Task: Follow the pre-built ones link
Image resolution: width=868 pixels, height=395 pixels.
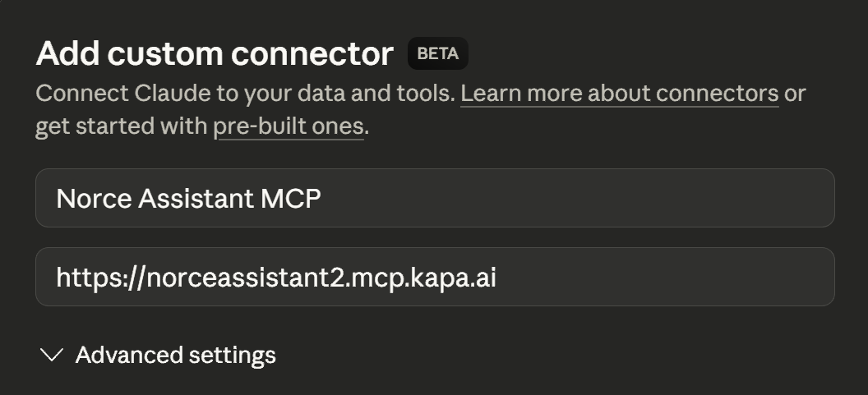Action: (x=288, y=127)
